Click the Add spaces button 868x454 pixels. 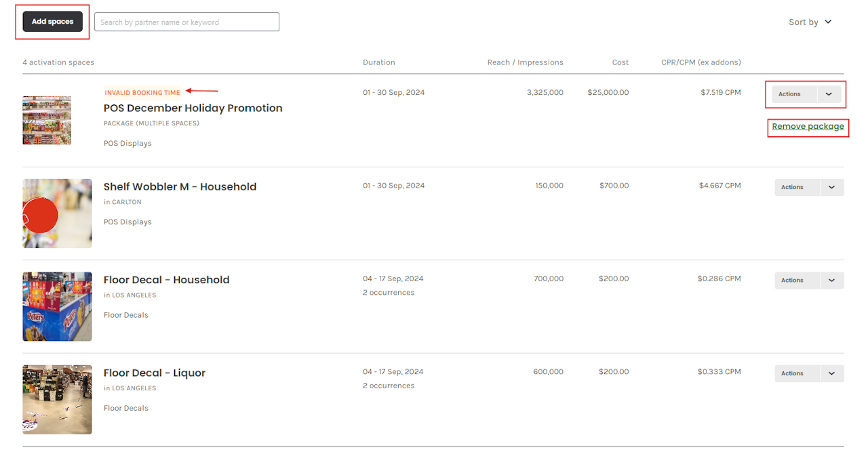tap(52, 22)
